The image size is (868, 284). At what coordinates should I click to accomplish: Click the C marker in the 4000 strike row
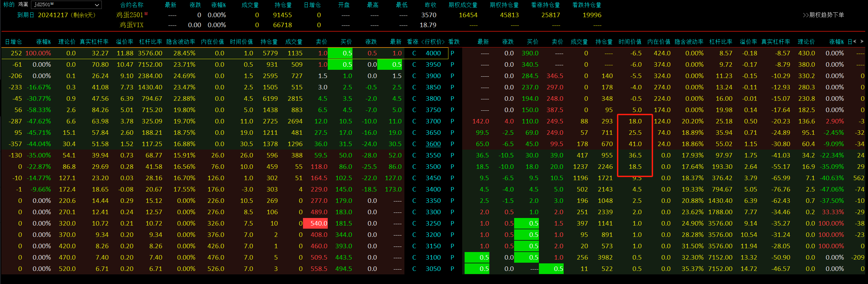click(x=414, y=53)
